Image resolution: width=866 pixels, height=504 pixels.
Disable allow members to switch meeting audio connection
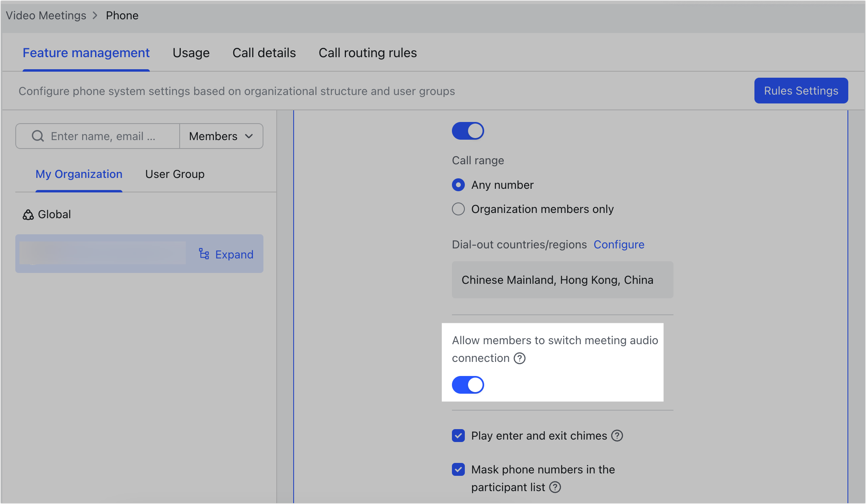468,384
